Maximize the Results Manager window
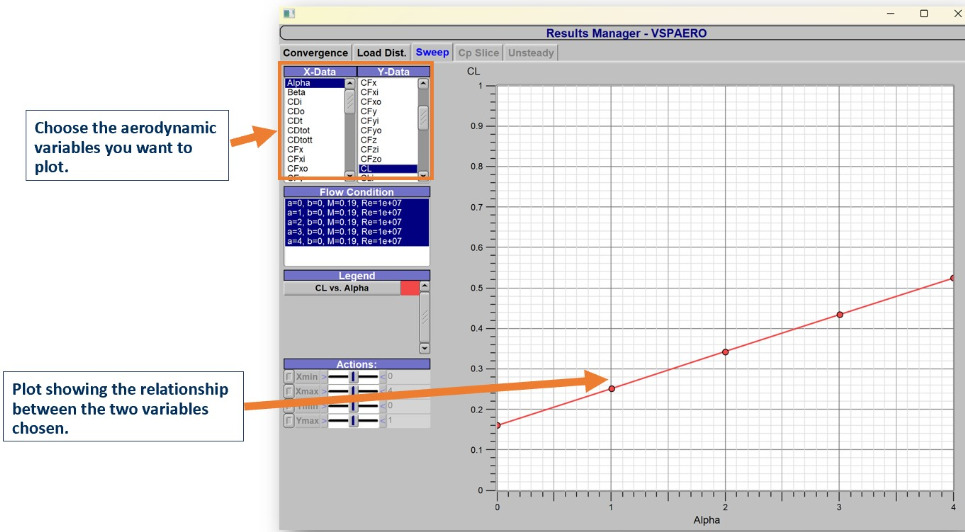This screenshot has width=965, height=532. point(923,13)
